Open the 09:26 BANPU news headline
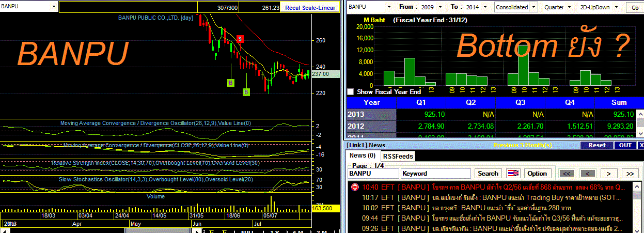The height and width of the screenshot is (233, 644). click(492, 228)
